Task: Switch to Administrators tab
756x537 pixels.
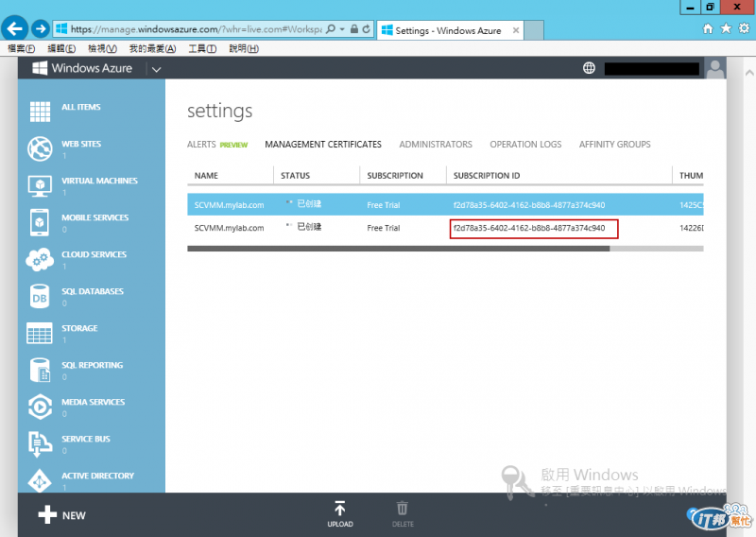Action: [x=436, y=145]
